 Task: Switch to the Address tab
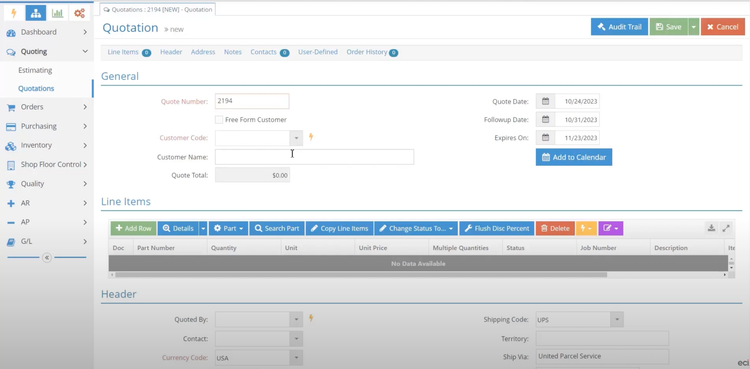pyautogui.click(x=203, y=52)
